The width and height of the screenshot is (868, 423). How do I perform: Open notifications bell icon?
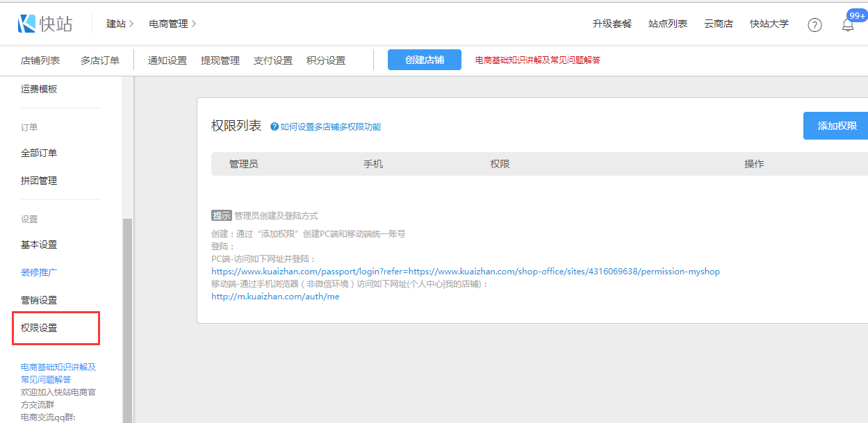point(848,25)
